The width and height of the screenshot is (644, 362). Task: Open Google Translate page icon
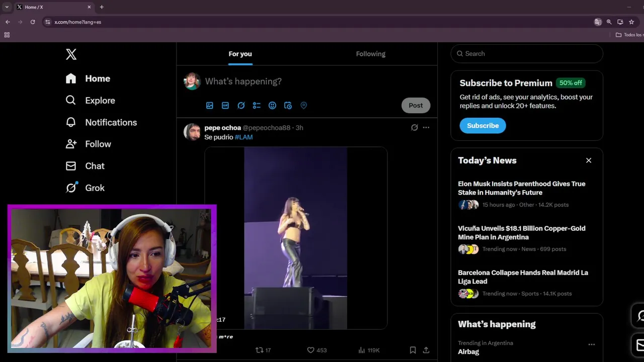[x=598, y=22]
